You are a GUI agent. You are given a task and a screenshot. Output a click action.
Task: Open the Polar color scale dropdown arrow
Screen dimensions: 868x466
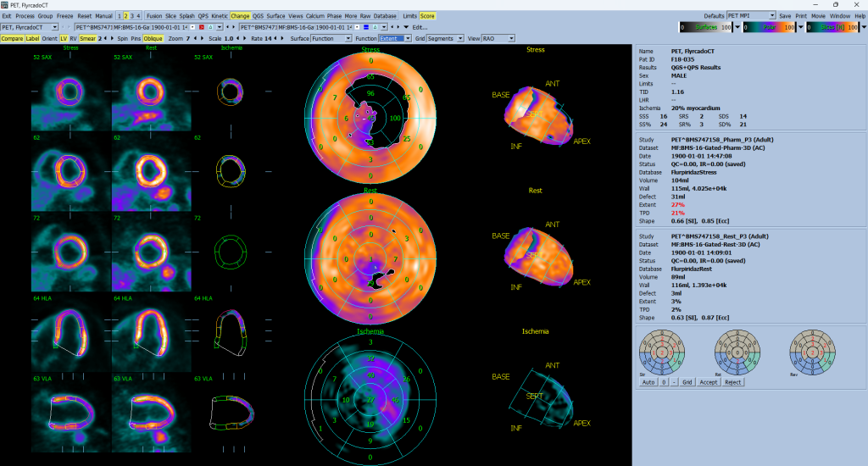pos(800,27)
